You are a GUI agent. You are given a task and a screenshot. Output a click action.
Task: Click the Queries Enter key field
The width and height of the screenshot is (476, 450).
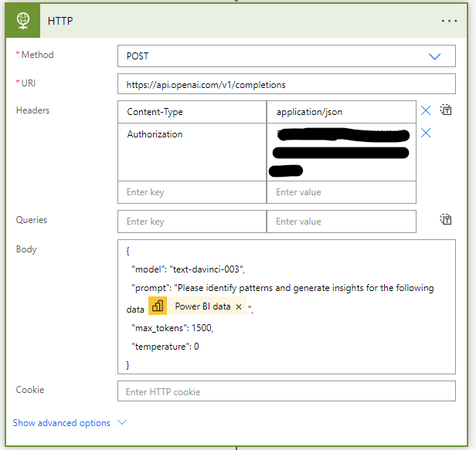[192, 222]
